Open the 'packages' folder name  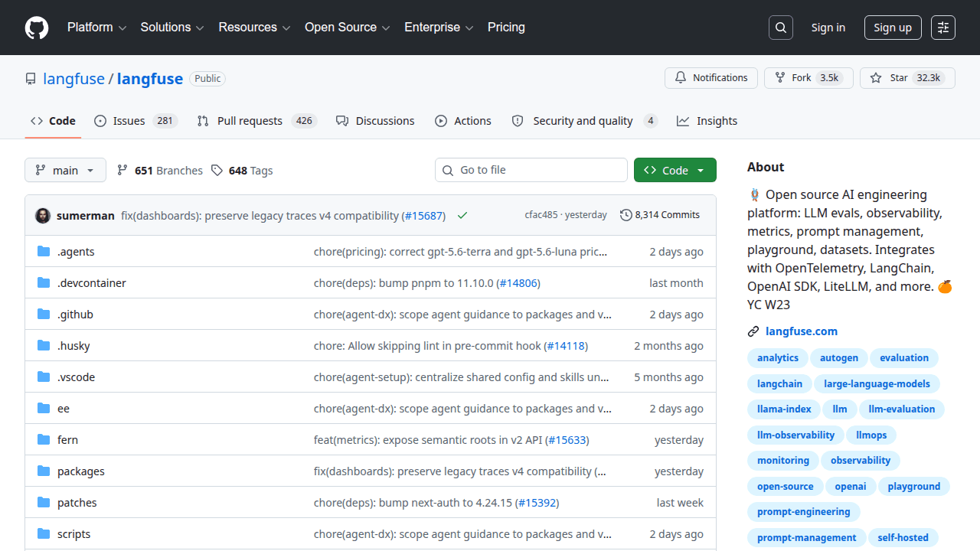pos(81,471)
